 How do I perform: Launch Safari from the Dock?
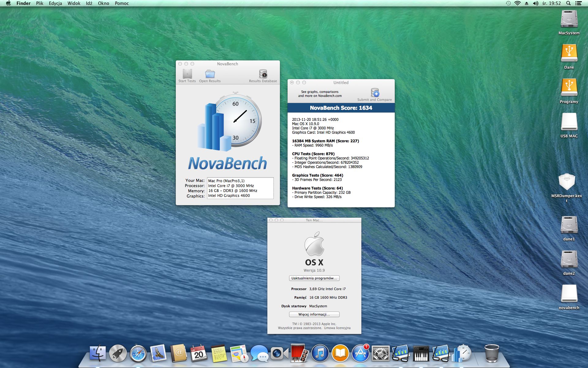(x=138, y=354)
